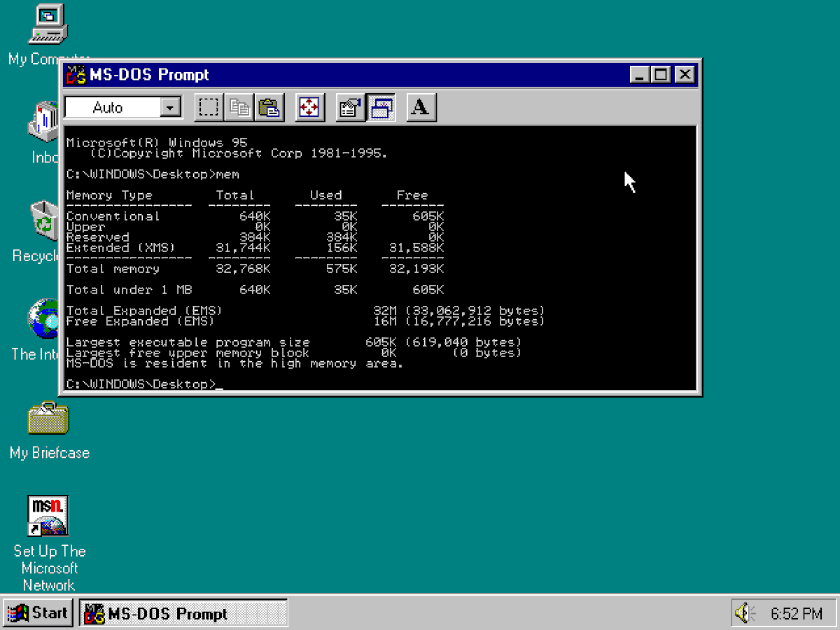Click the 'My Briefcase' icon label
The image size is (840, 630).
[x=50, y=453]
